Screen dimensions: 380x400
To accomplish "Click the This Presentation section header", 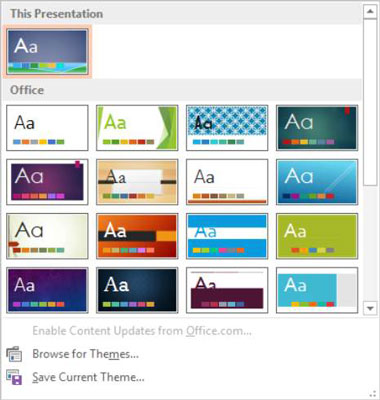I will pos(182,14).
